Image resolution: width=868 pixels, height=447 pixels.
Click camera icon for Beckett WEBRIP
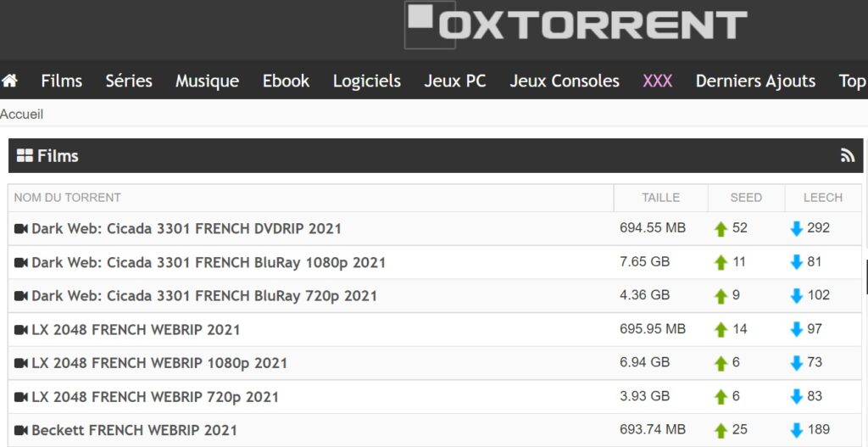coord(21,430)
